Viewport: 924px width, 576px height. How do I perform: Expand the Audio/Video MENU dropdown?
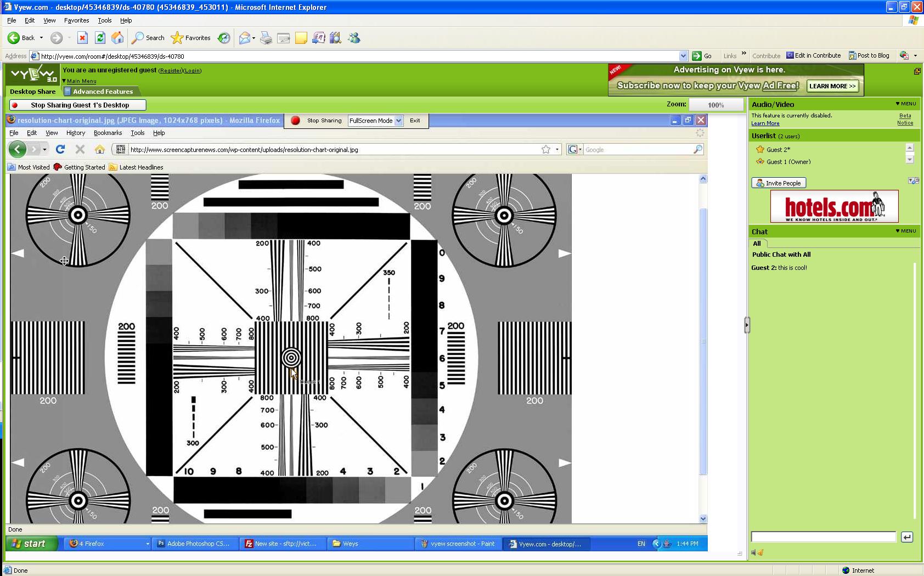tap(905, 104)
